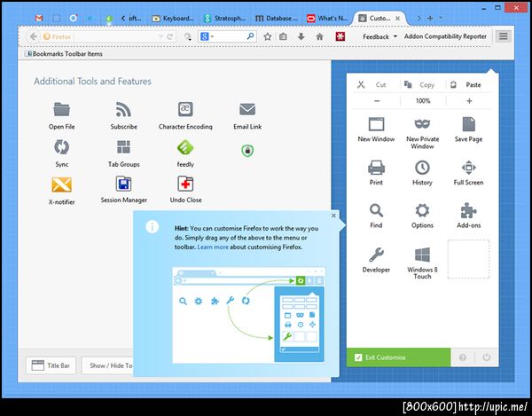Screen dimensions: 532x416
Task: Click the reload button in address bar
Action: pos(170,36)
